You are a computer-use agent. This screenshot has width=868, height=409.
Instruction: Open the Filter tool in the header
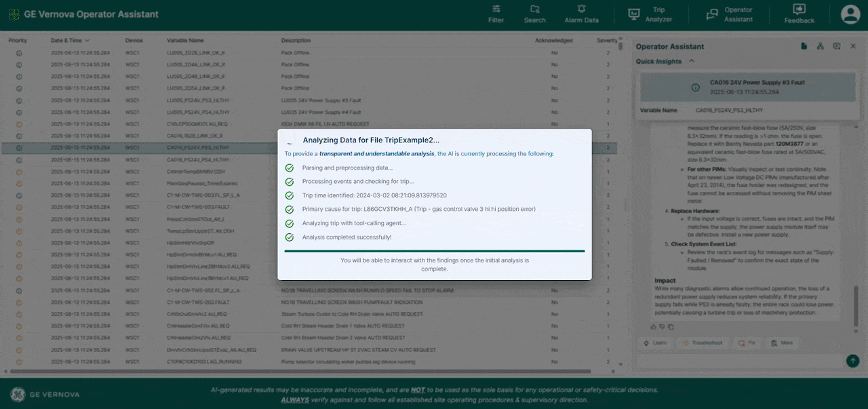pyautogui.click(x=496, y=14)
